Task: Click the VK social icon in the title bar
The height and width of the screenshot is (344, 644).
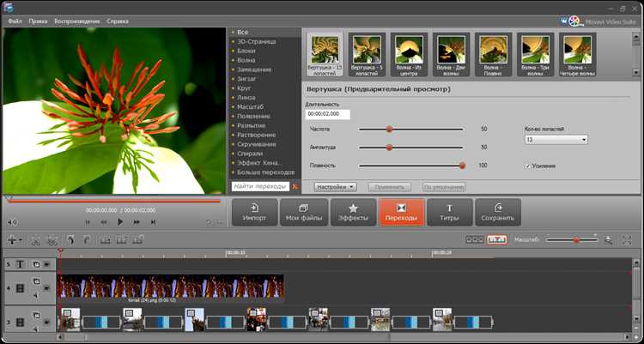Action: click(x=563, y=20)
